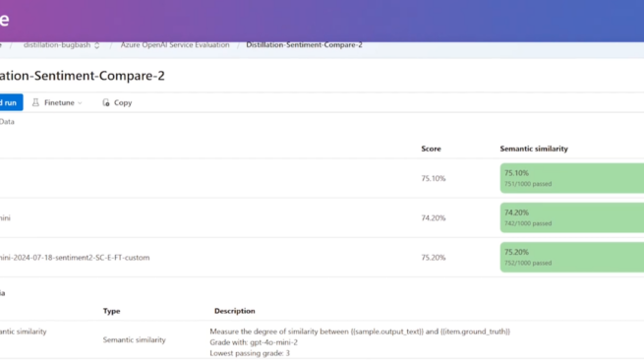This screenshot has height=362, width=644.
Task: Select the sentiment2-SC-E-FT-custom run row name
Action: pyautogui.click(x=75, y=258)
